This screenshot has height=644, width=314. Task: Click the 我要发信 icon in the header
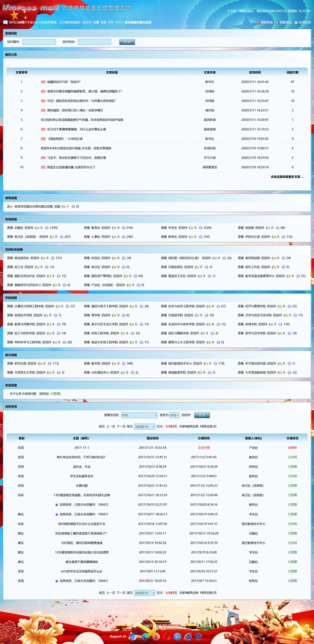pyautogui.click(x=277, y=22)
